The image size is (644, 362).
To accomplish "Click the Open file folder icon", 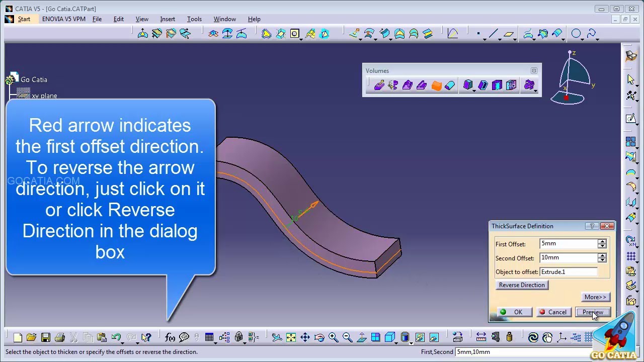I will click(x=31, y=337).
